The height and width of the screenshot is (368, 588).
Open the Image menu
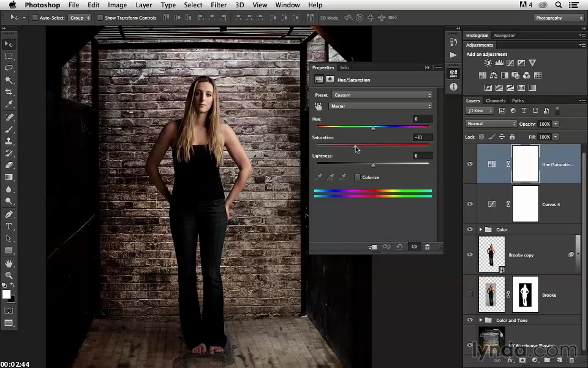click(x=117, y=5)
